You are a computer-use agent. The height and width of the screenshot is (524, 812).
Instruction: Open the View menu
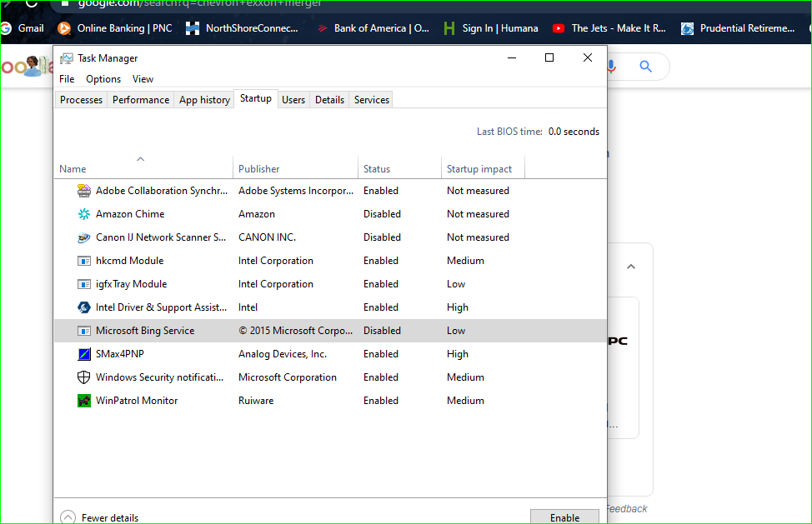[143, 79]
